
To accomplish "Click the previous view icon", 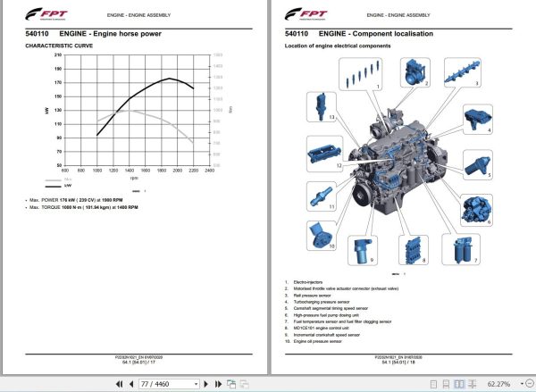I will coord(231,384).
